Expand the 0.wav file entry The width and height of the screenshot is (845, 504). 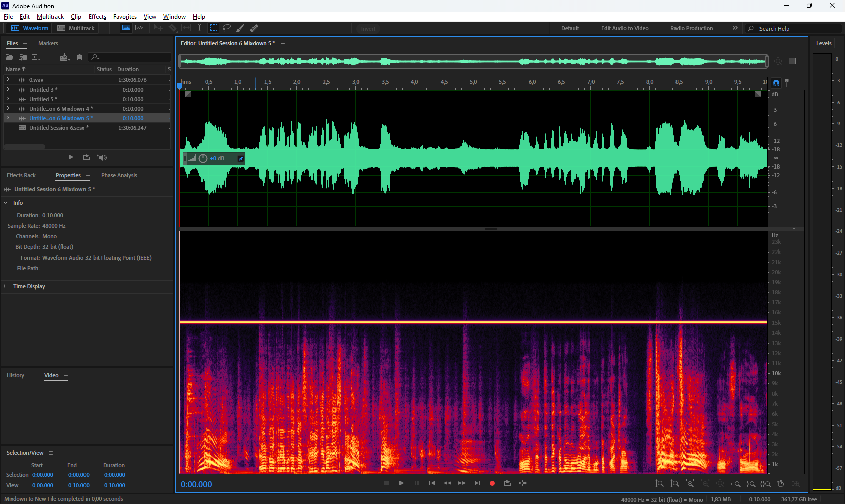[x=8, y=80]
